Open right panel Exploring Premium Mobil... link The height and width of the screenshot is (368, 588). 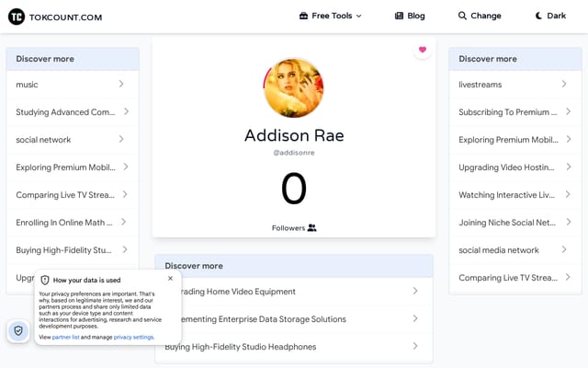click(515, 140)
